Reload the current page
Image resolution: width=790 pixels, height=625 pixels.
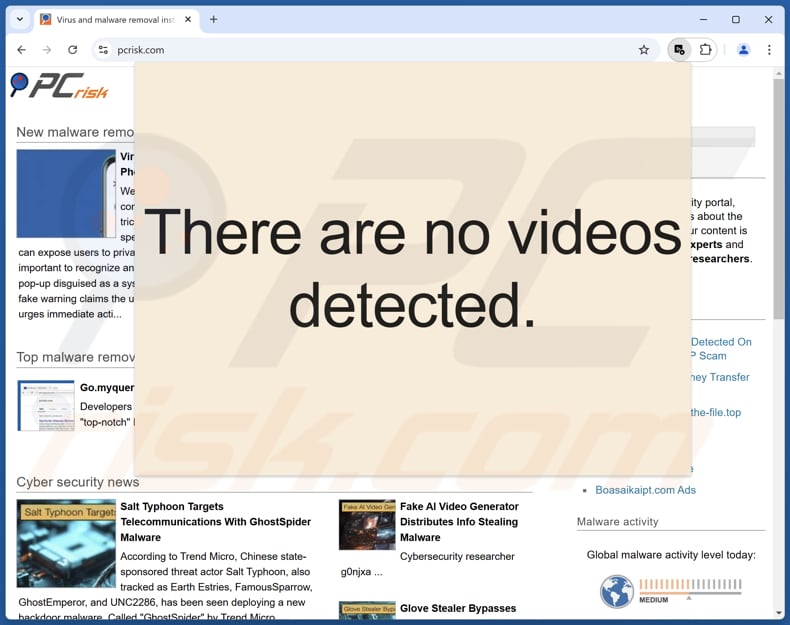click(x=73, y=50)
